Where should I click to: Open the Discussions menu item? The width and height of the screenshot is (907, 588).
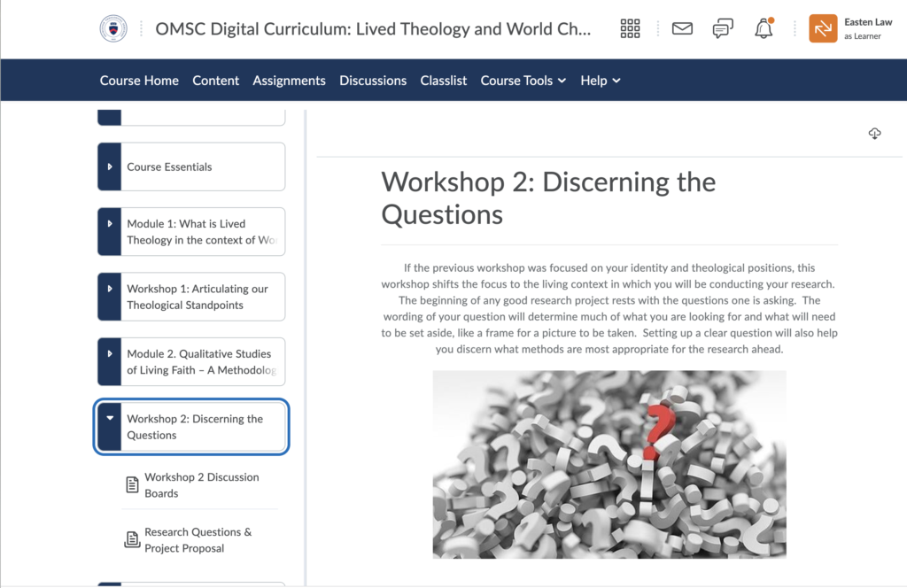click(372, 80)
